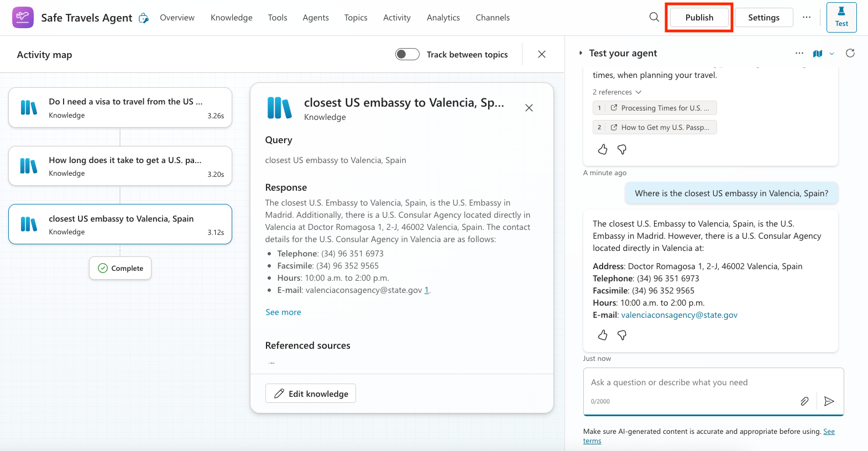Switch to the Knowledge tab

pyautogui.click(x=231, y=18)
